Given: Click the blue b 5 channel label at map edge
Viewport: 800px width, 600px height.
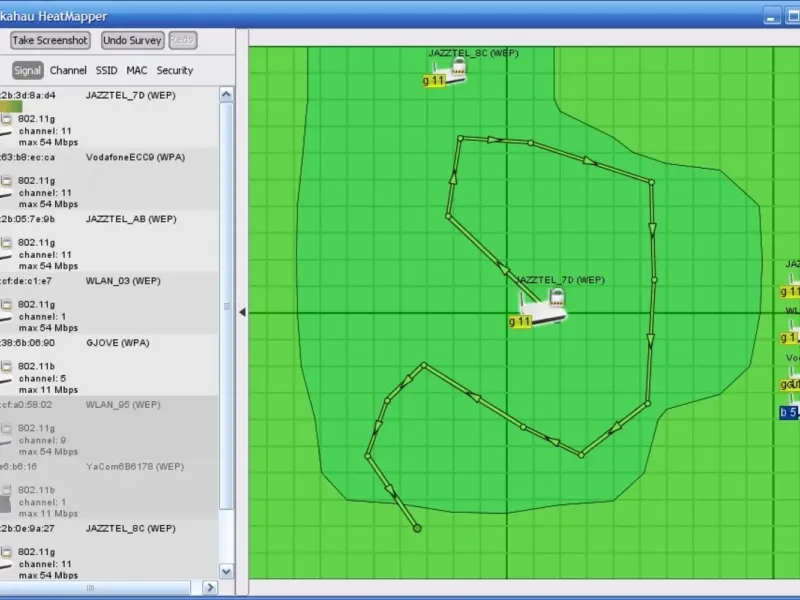Looking at the screenshot, I should [x=788, y=412].
